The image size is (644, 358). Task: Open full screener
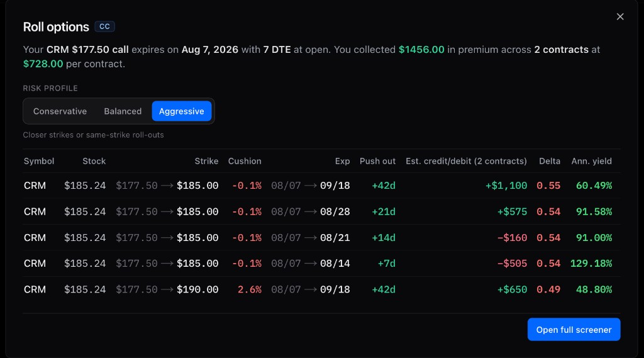(x=574, y=329)
